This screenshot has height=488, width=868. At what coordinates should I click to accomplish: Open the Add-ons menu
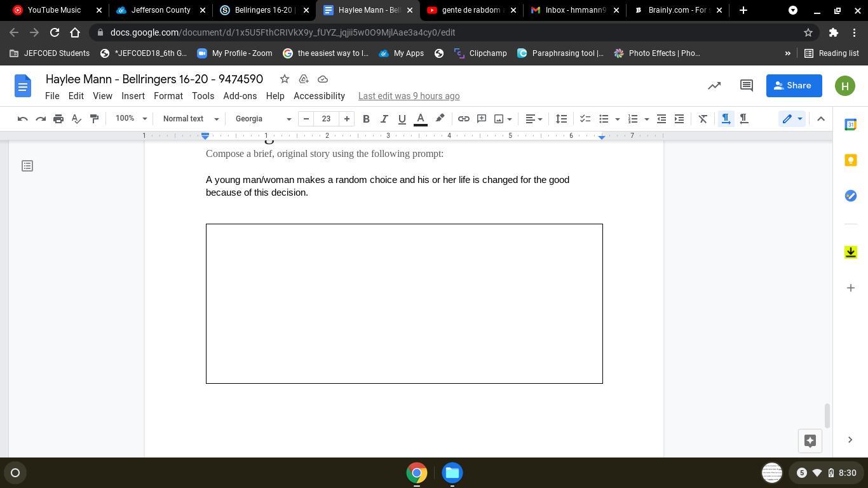tap(240, 96)
